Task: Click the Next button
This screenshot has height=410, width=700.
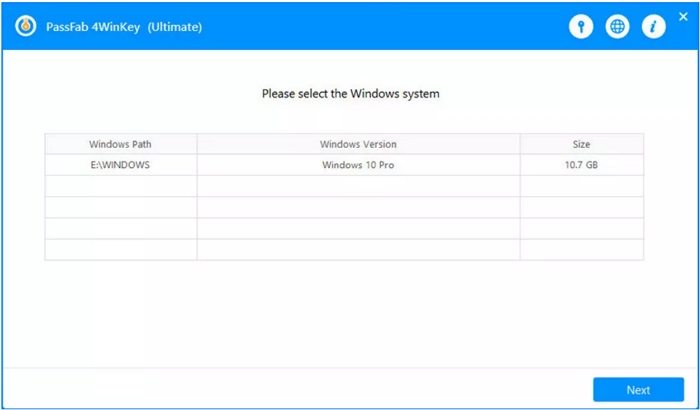Action: coord(638,390)
